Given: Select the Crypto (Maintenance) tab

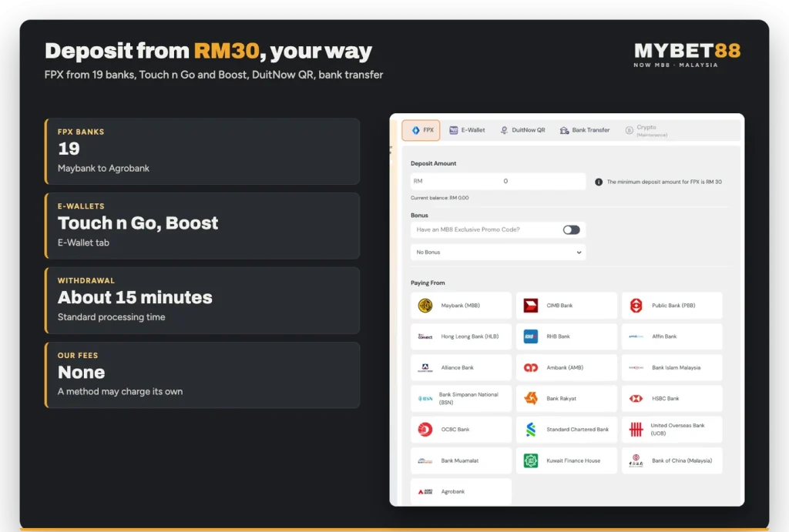Looking at the screenshot, I should [x=646, y=131].
